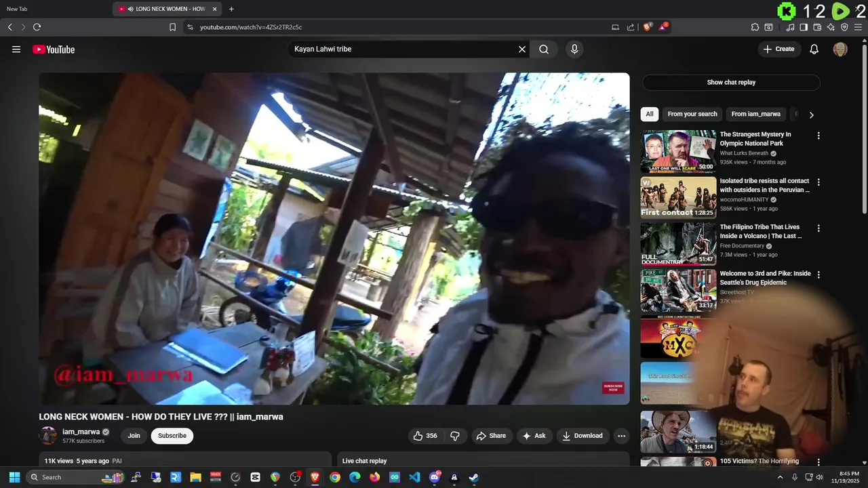Toggle the browser sidebar panel icon

pos(804,27)
